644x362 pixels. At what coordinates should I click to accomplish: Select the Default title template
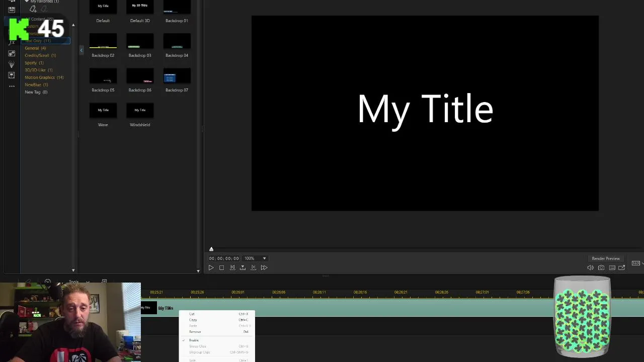[103, 12]
